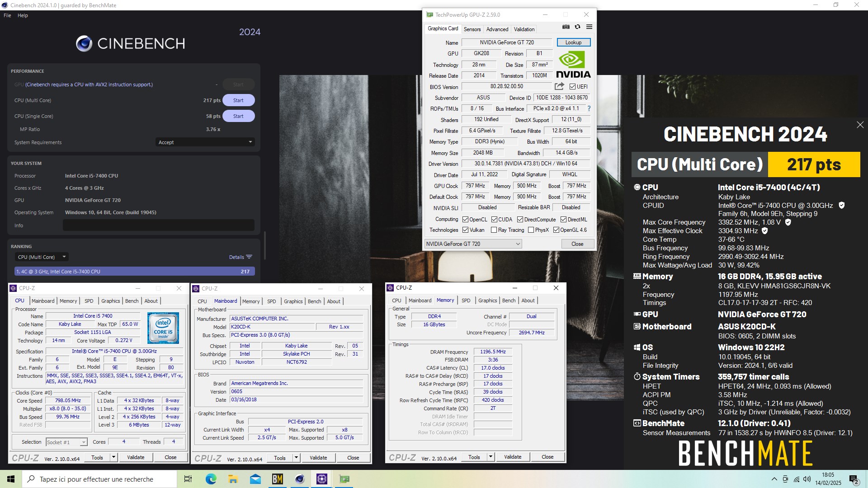Click the network icon in system tray
The image size is (868, 488).
coord(796,479)
